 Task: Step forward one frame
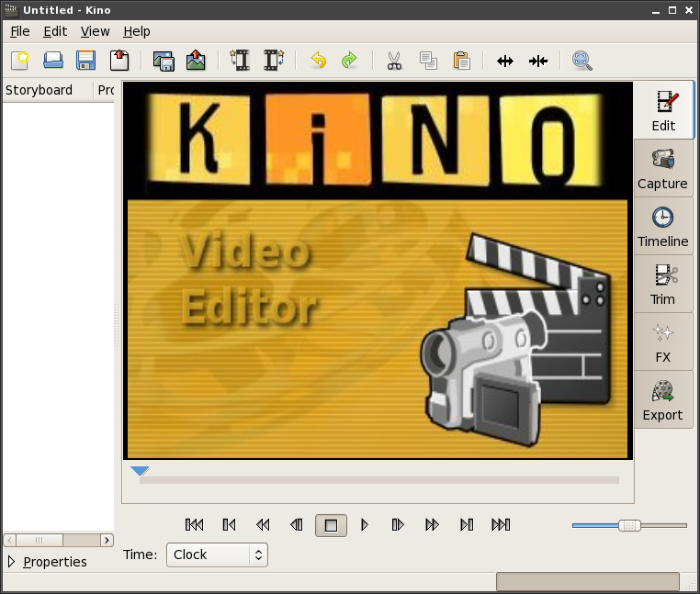click(x=398, y=525)
